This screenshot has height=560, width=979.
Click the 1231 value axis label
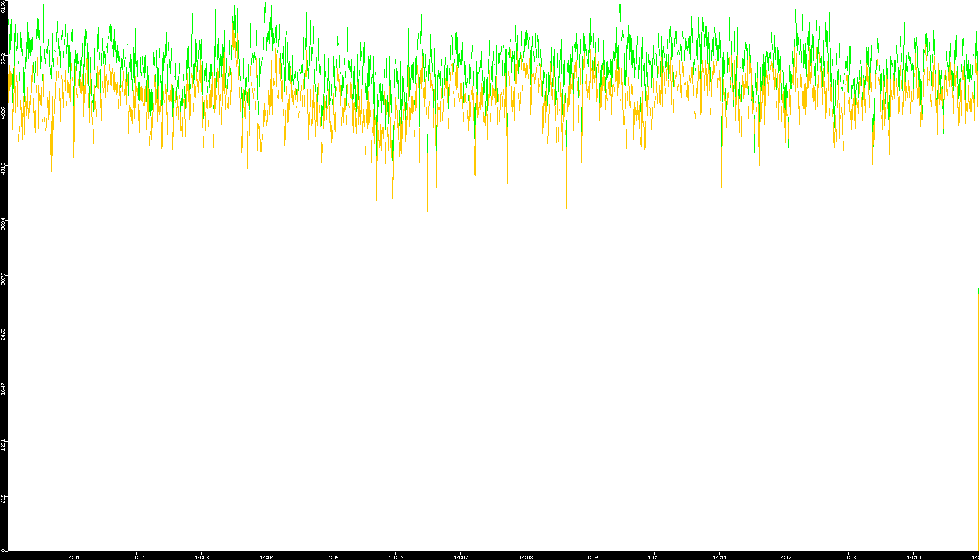pyautogui.click(x=4, y=444)
